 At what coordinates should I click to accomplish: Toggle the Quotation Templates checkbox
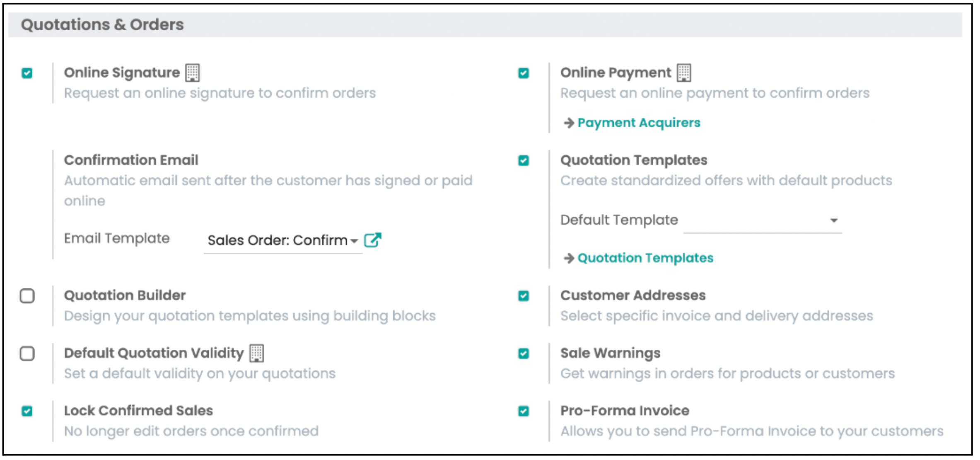pos(524,161)
